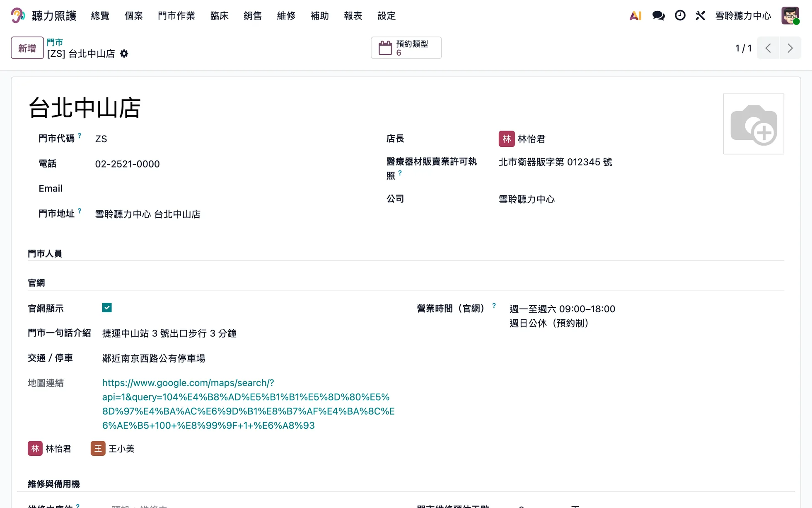Edit 門市一句話介紹 field text
This screenshot has width=812, height=508.
pos(169,333)
